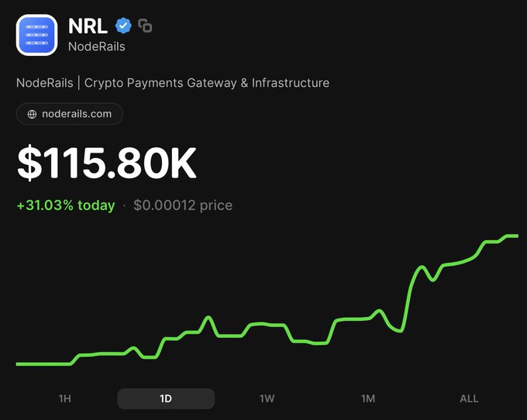Image resolution: width=527 pixels, height=420 pixels.
Task: Click the NodeRails blue token logo
Action: pos(36,35)
